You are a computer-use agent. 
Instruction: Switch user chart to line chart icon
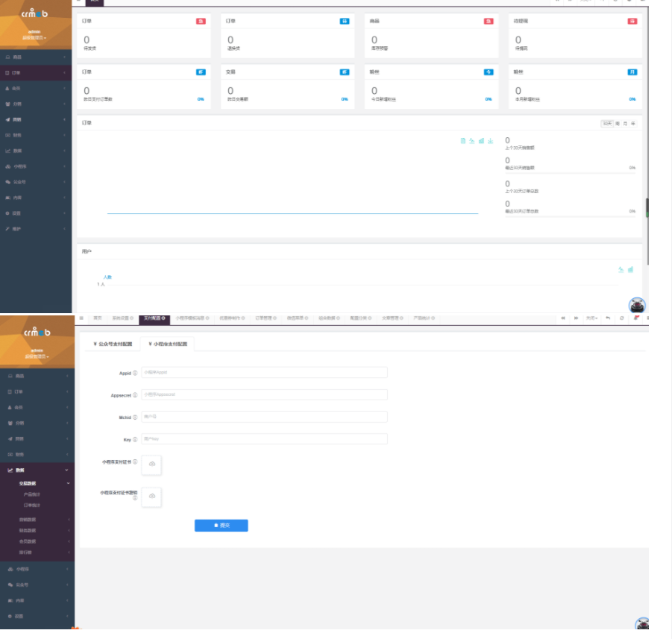621,270
